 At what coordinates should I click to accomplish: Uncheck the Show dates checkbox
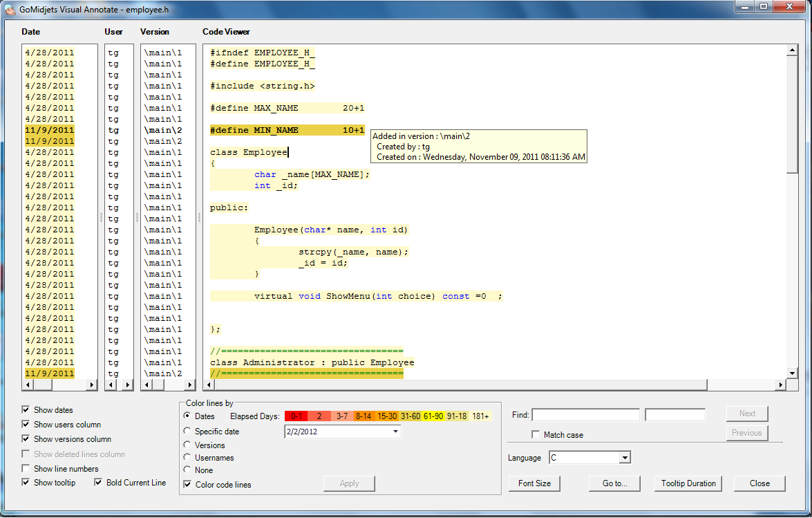(x=26, y=410)
